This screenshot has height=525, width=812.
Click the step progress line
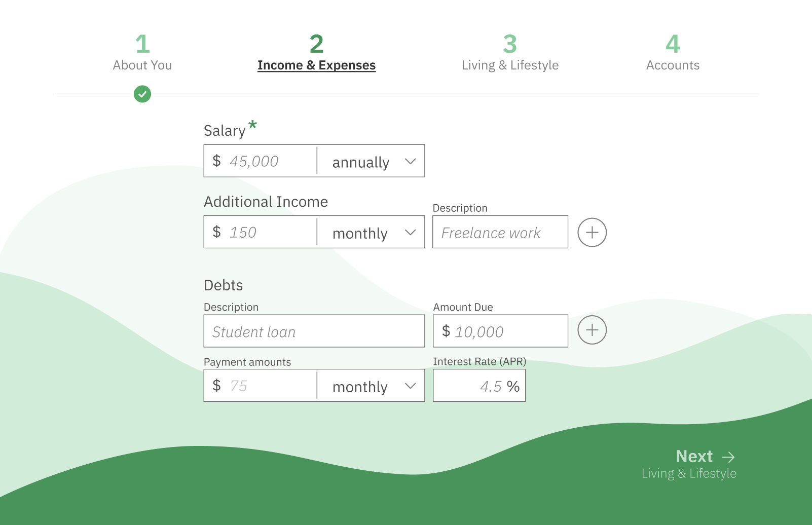pos(405,94)
